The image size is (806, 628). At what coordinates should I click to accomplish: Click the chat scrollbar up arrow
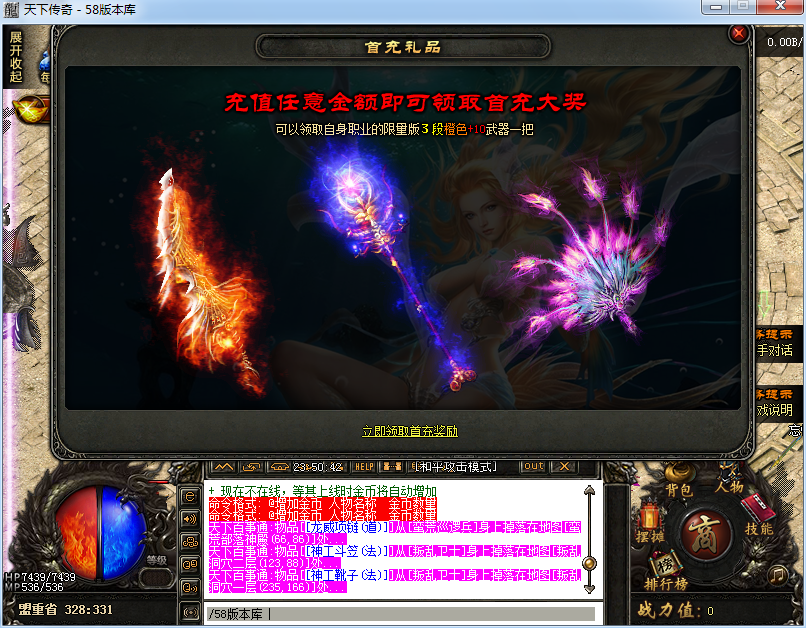(x=590, y=491)
